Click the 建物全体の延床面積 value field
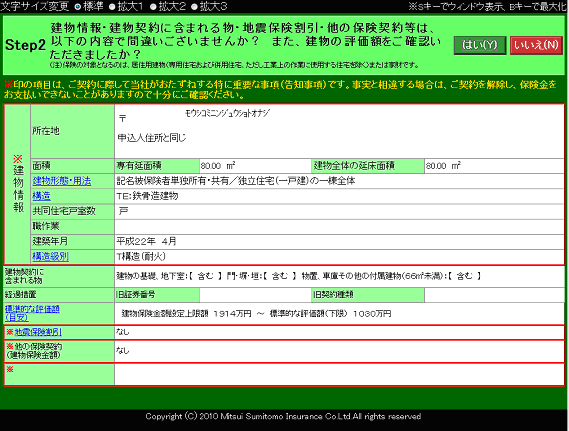This screenshot has height=431, width=569. [x=494, y=166]
